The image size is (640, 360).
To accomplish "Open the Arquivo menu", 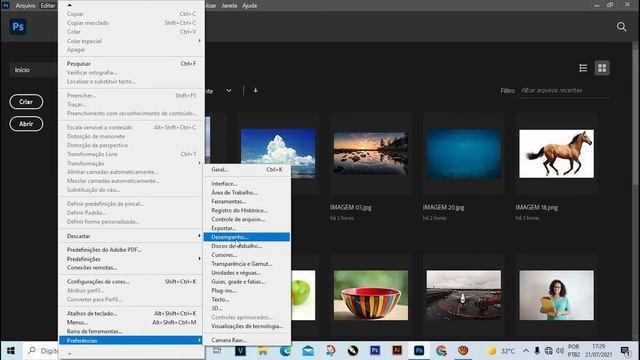I will pos(25,6).
